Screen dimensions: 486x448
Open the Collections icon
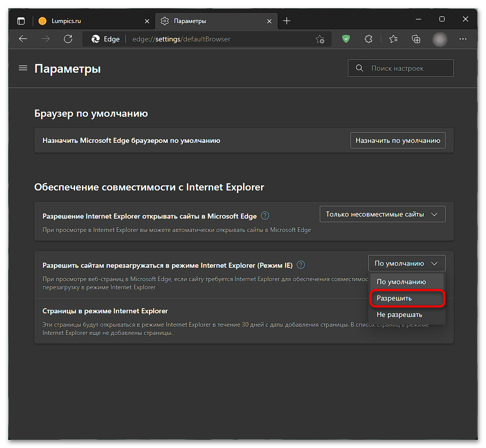[x=416, y=39]
